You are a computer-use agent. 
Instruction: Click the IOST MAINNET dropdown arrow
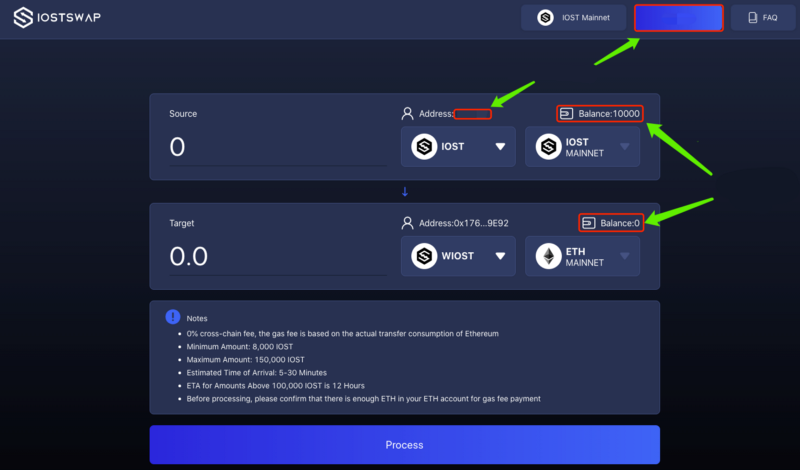click(624, 146)
